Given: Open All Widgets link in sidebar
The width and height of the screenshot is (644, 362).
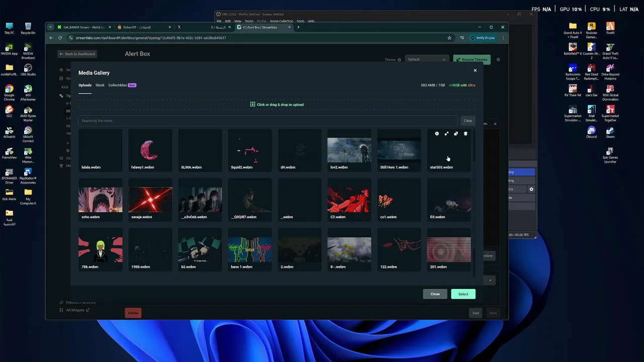Looking at the screenshot, I should pyautogui.click(x=74, y=310).
